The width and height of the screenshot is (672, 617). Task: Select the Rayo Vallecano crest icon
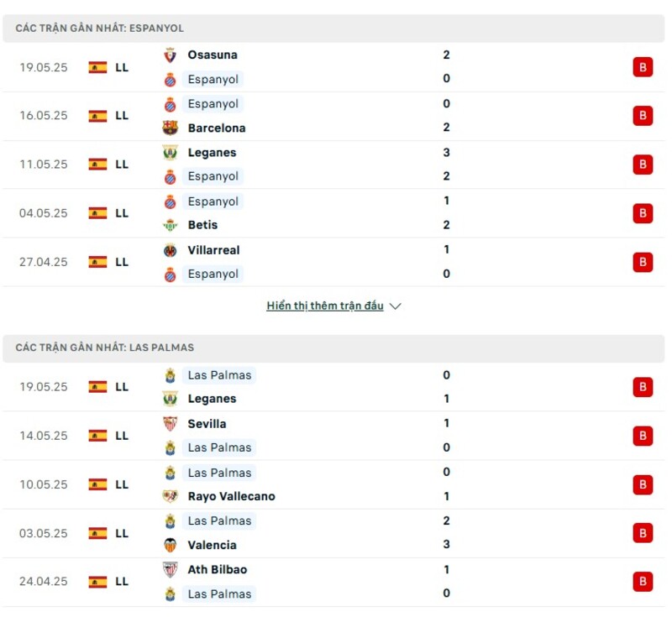[172, 496]
